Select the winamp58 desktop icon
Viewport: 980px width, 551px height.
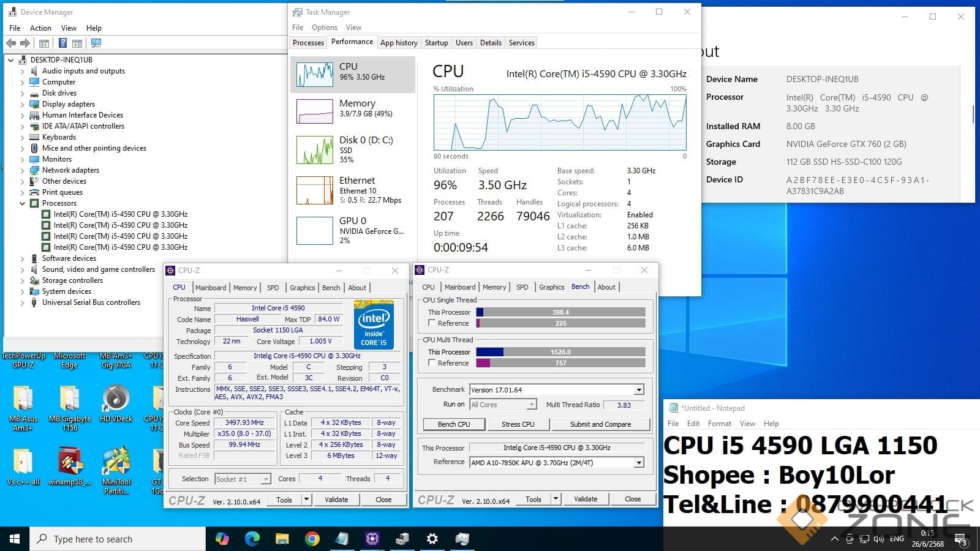[70, 467]
